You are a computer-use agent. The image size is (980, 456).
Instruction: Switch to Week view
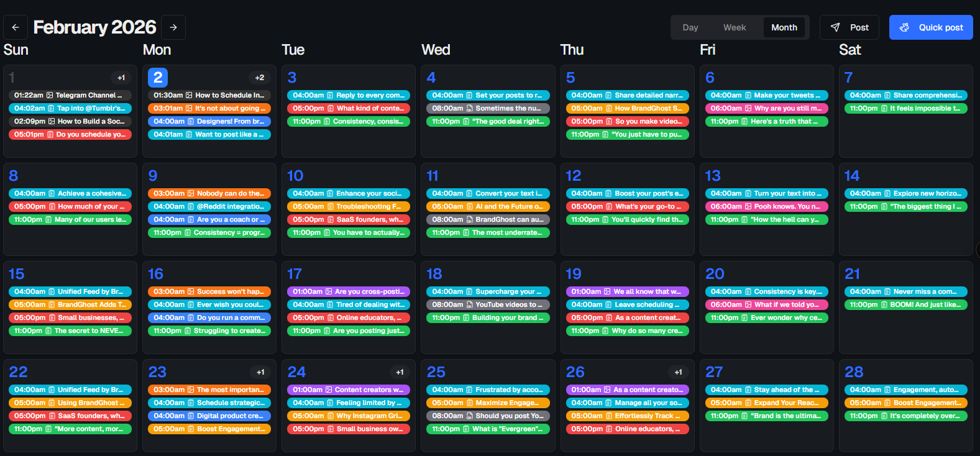(x=734, y=27)
